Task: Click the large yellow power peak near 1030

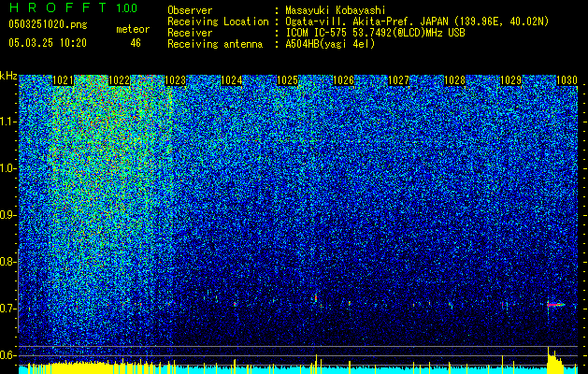Action: coord(555,360)
